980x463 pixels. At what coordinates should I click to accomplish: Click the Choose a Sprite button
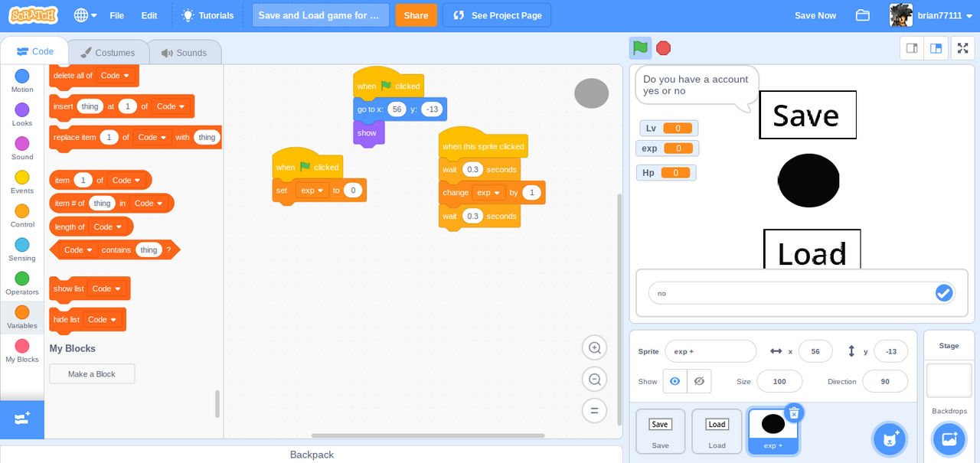point(890,439)
